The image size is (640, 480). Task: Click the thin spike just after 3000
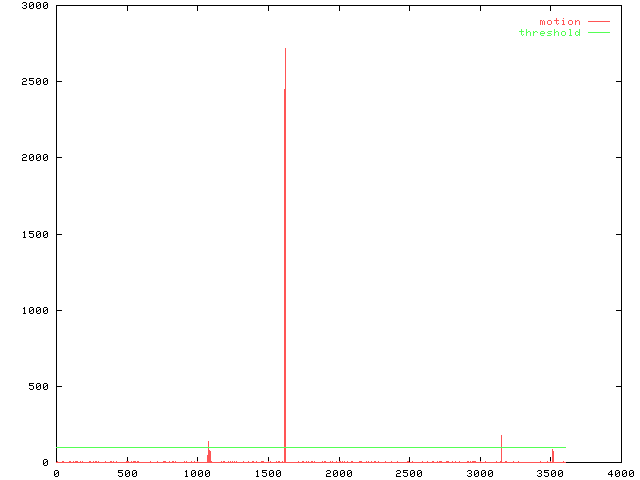coord(501,447)
